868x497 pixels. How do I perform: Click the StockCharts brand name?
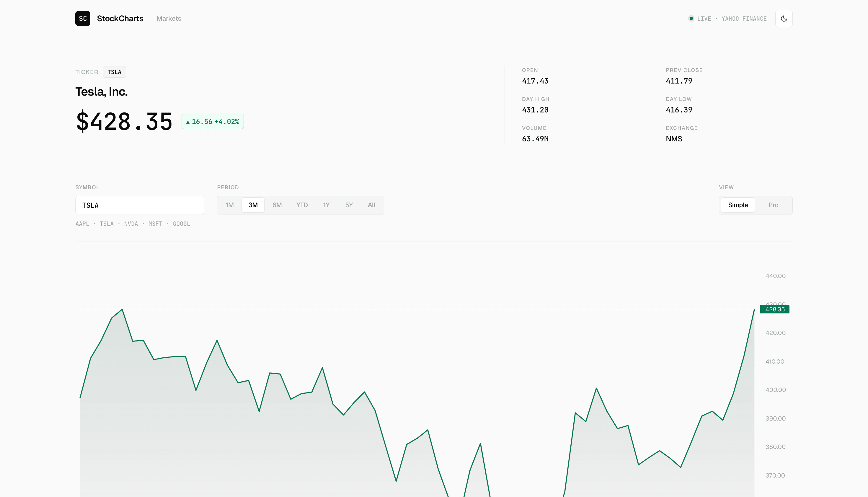[x=120, y=18]
